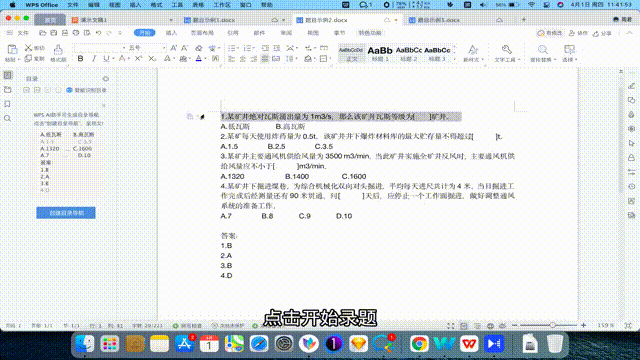Increase font size with larger A icon
The image size is (640, 360).
pyautogui.click(x=173, y=48)
